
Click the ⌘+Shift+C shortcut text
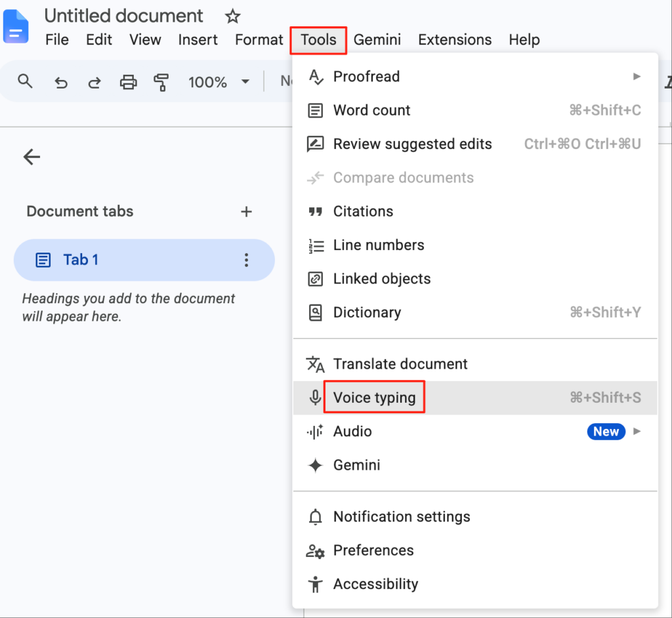coord(605,111)
